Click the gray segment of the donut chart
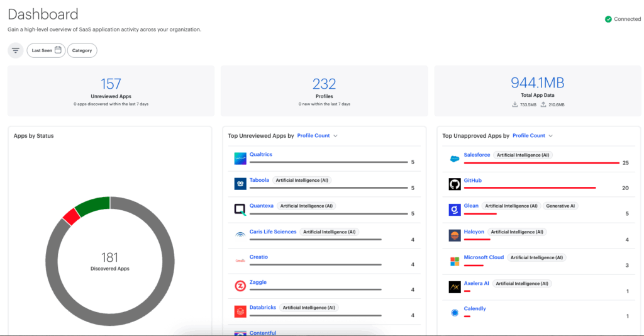 pyautogui.click(x=169, y=261)
